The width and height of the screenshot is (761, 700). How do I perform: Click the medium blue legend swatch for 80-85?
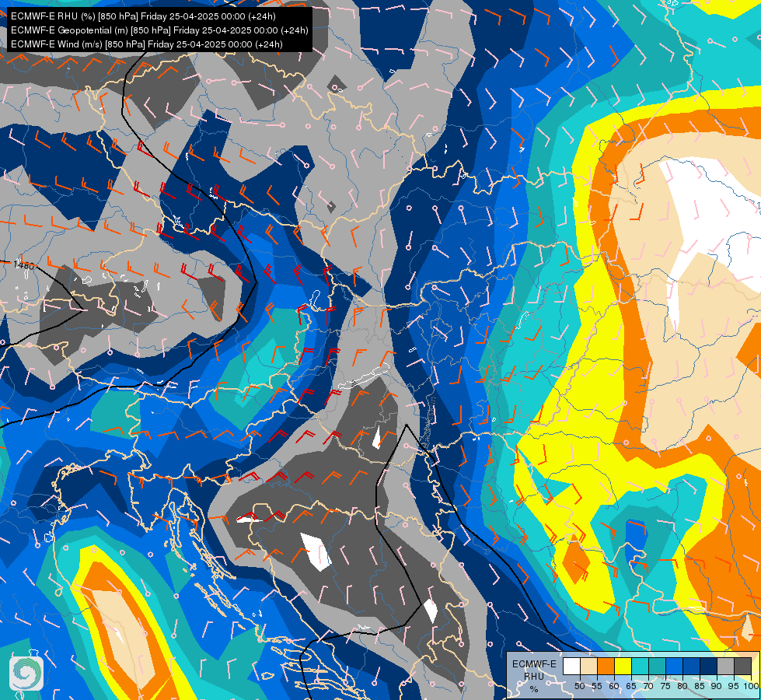click(691, 666)
